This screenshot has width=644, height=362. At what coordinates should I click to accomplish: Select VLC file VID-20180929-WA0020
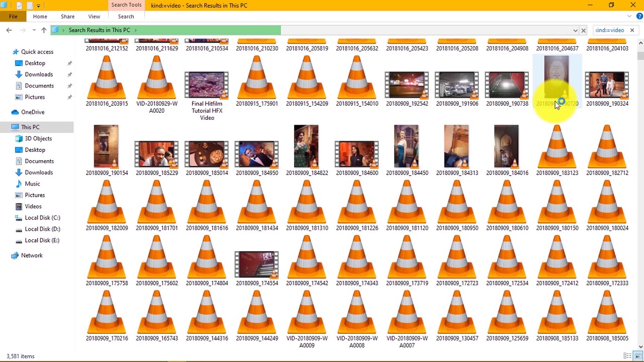pos(156,84)
